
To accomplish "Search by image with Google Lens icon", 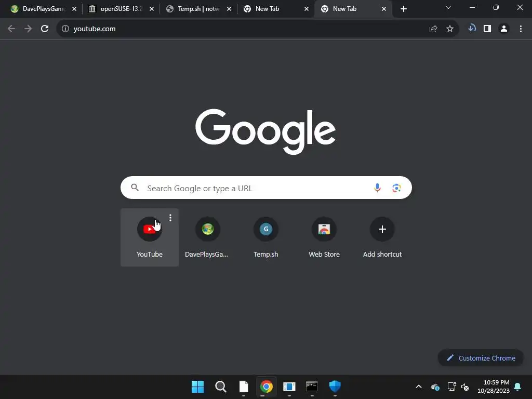I will (x=396, y=188).
